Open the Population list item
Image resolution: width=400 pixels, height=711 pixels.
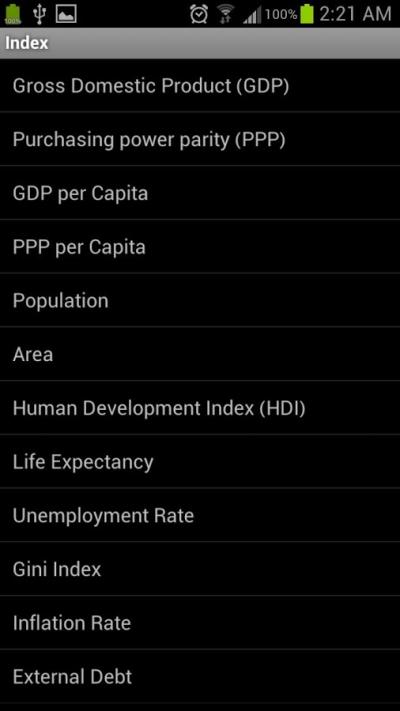(x=200, y=300)
